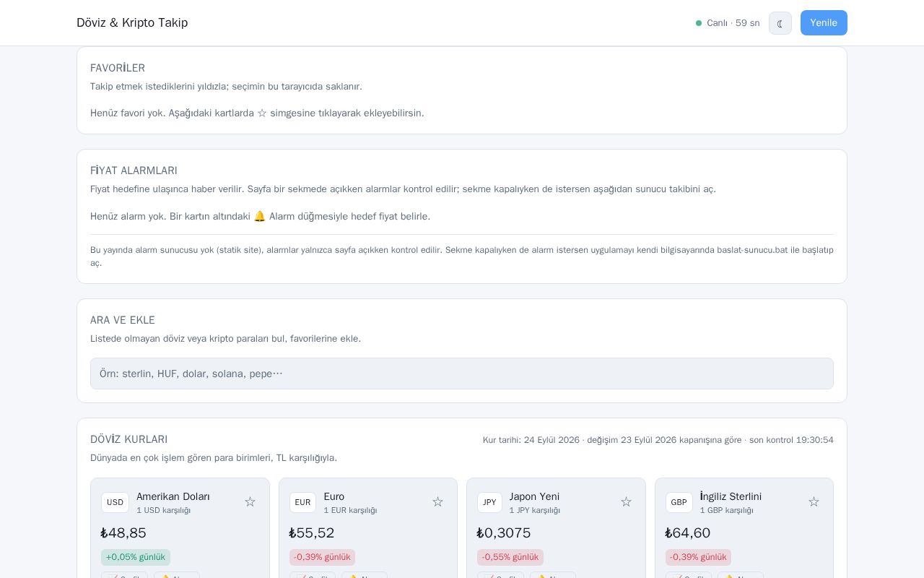Click the "1 GBP karşılığı" subtitle

727,511
